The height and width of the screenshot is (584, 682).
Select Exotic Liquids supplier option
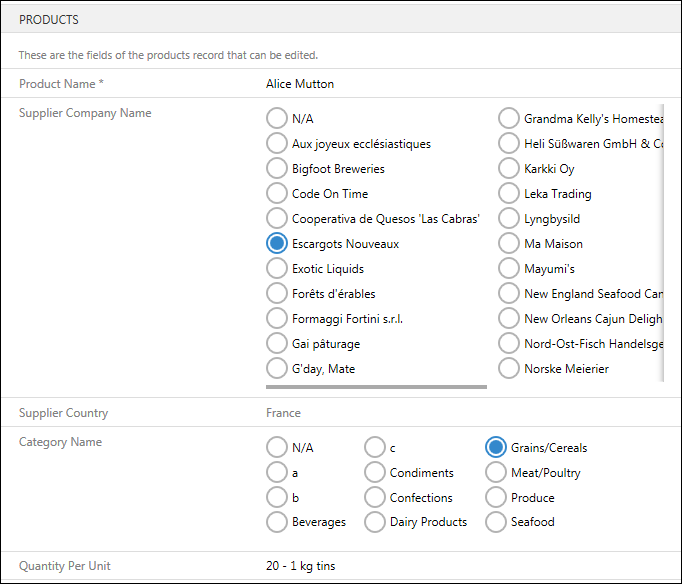[x=277, y=269]
